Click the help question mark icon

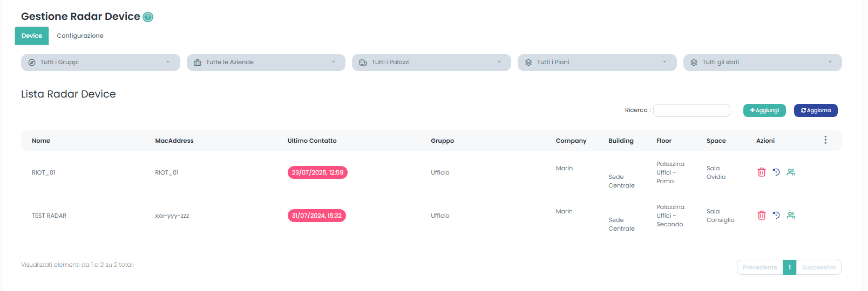(148, 17)
